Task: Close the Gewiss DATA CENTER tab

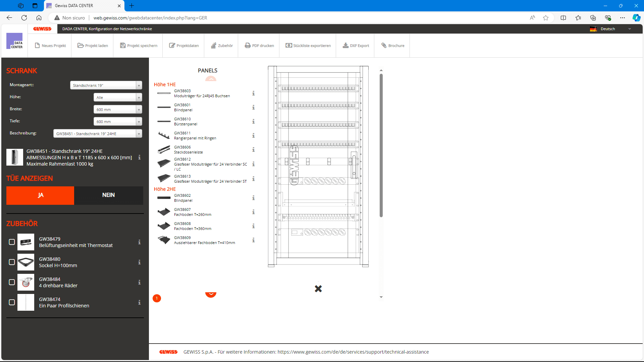Action: coord(119,6)
